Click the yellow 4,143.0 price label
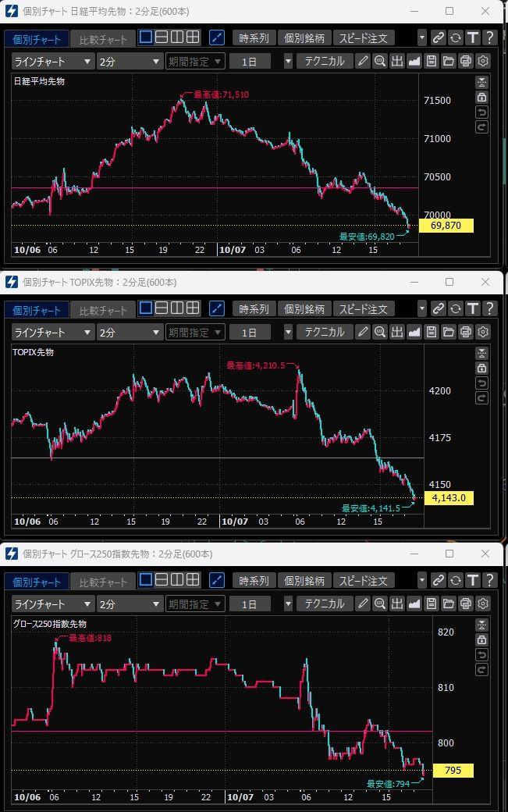The image size is (508, 812). pos(449,498)
